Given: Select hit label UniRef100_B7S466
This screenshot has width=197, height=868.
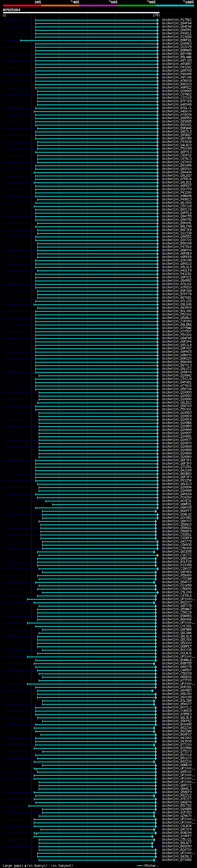Looking at the screenshot, I should (176, 860).
